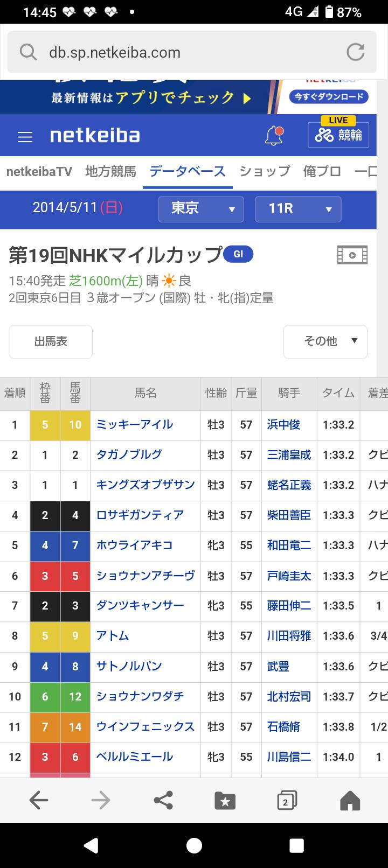The width and height of the screenshot is (388, 868).
Task: Select the ショップ tab
Action: pyautogui.click(x=265, y=172)
